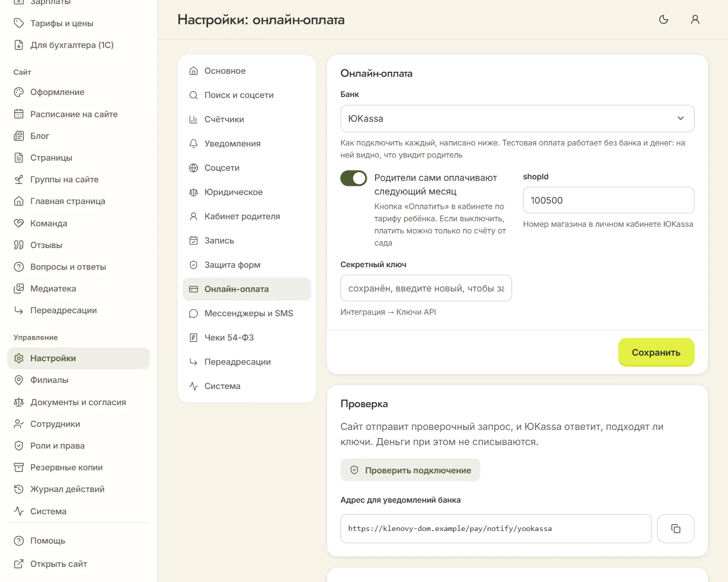Image resolution: width=728 pixels, height=582 pixels.
Task: Disable parents self-payment for next month toggle
Action: coord(353,178)
